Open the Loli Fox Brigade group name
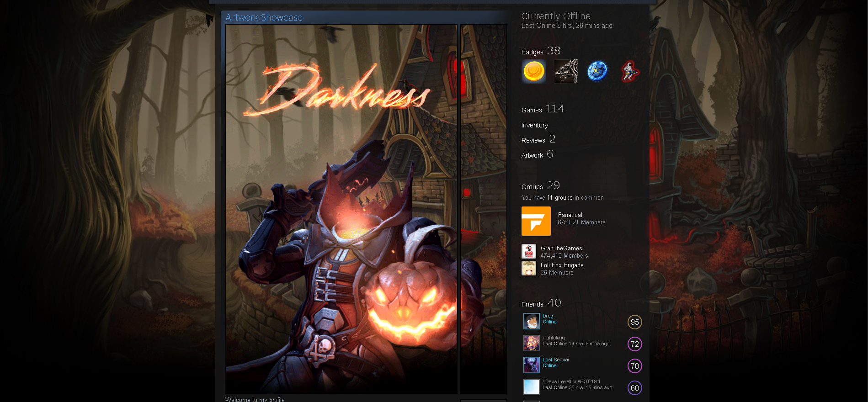 coord(562,265)
